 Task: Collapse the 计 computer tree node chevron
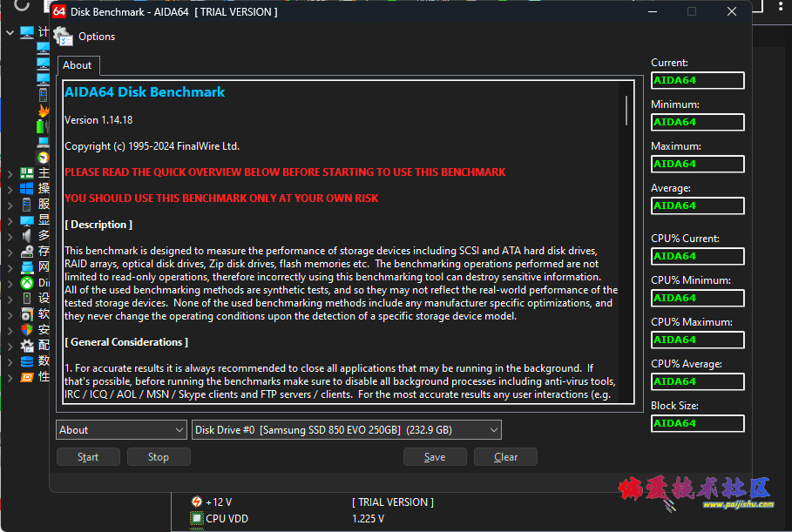(x=10, y=33)
